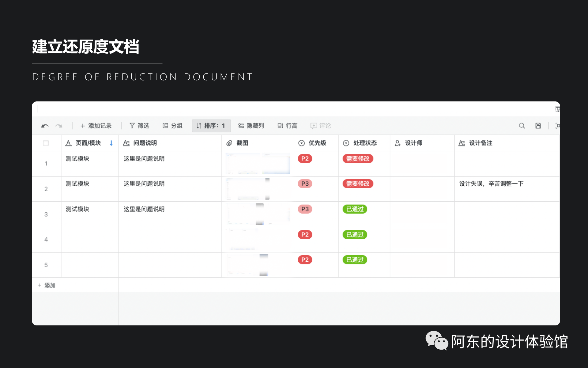Click the undo arrow icon

coord(45,126)
